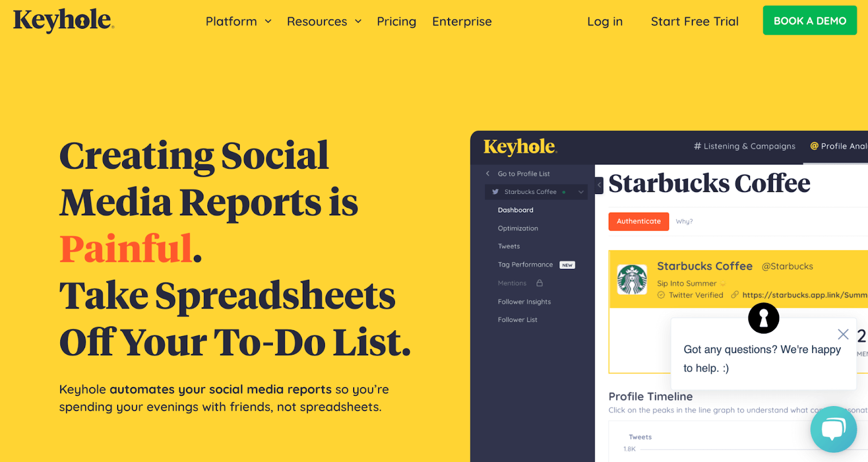Click the link icon before starbucks.app.link URL
Viewport: 868px width, 462px height.
point(735,295)
